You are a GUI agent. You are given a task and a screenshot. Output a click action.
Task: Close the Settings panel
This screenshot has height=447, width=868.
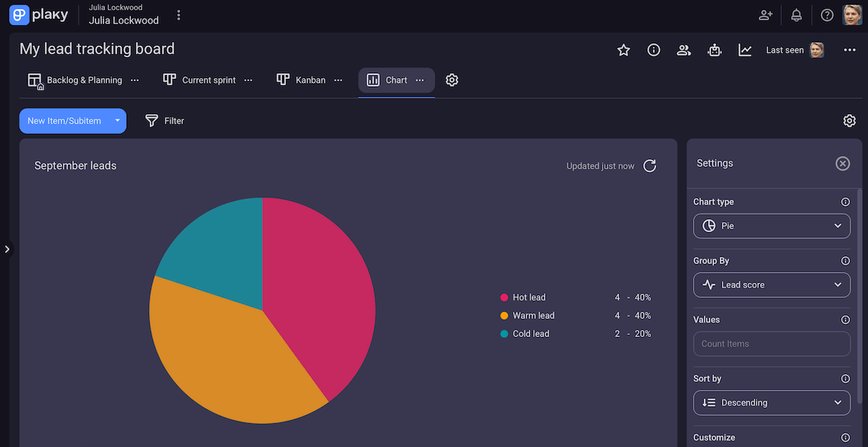pos(843,163)
